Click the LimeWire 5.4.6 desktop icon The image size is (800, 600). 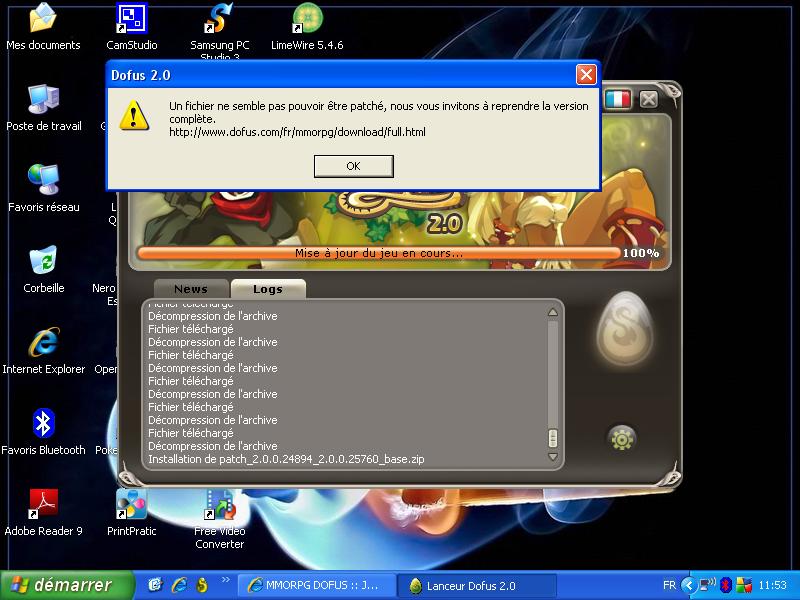click(307, 27)
